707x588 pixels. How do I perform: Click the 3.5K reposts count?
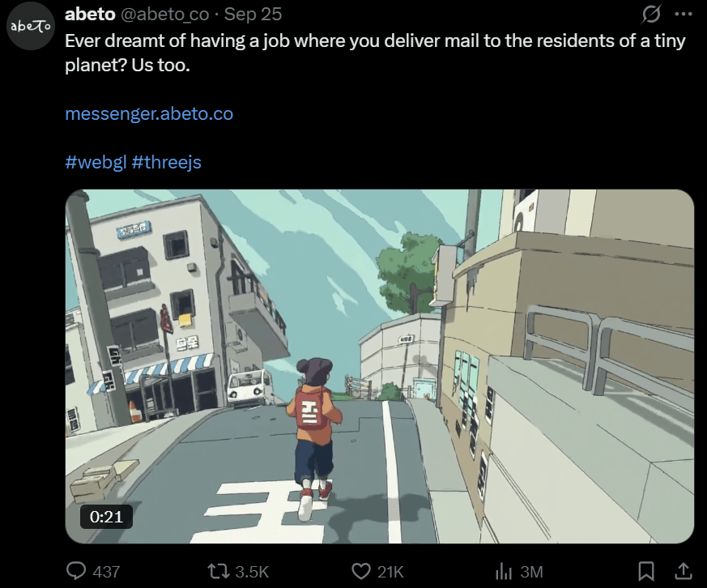(x=252, y=572)
